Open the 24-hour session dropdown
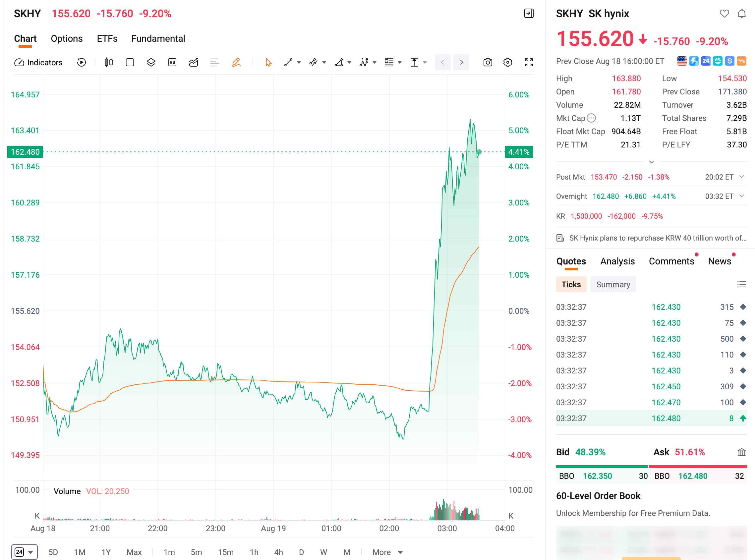Screen dimensions: 755x560 [25, 552]
